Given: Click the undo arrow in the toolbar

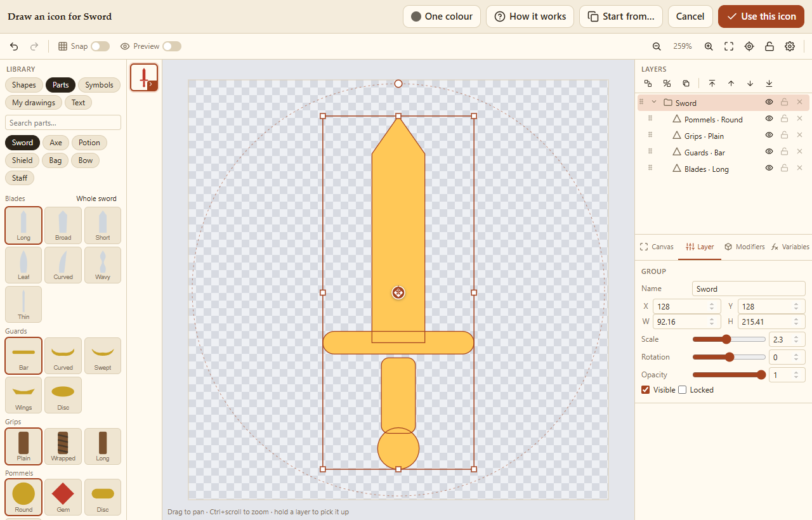Looking at the screenshot, I should [14, 46].
